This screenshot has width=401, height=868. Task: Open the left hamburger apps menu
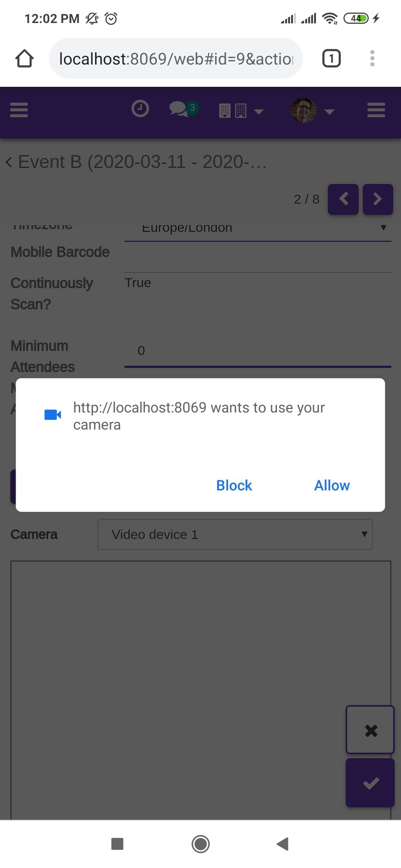click(19, 110)
